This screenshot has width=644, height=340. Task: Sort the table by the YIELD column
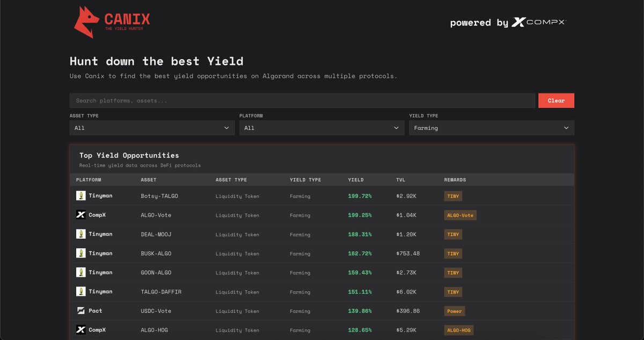(x=355, y=179)
